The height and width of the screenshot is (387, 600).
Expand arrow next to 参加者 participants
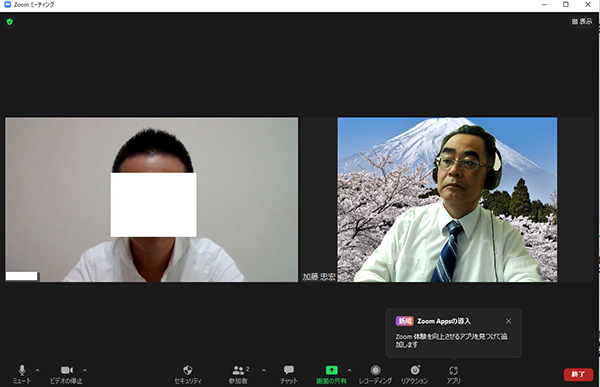(264, 370)
